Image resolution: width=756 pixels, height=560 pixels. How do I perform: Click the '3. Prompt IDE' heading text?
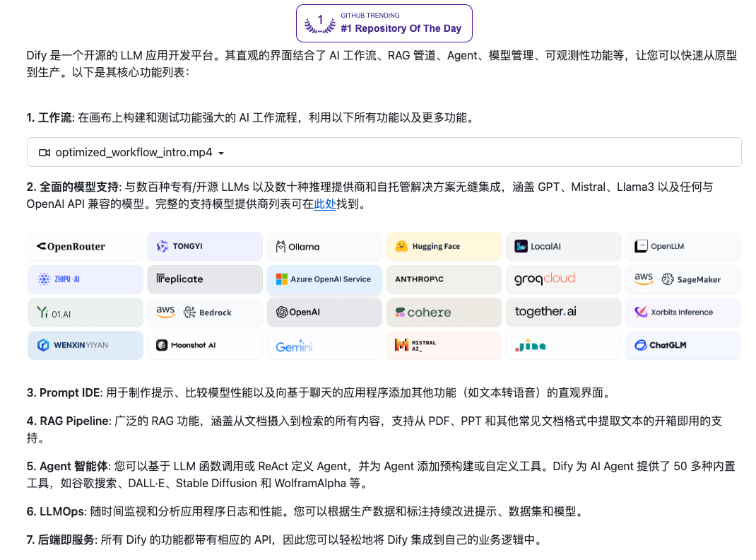click(64, 393)
